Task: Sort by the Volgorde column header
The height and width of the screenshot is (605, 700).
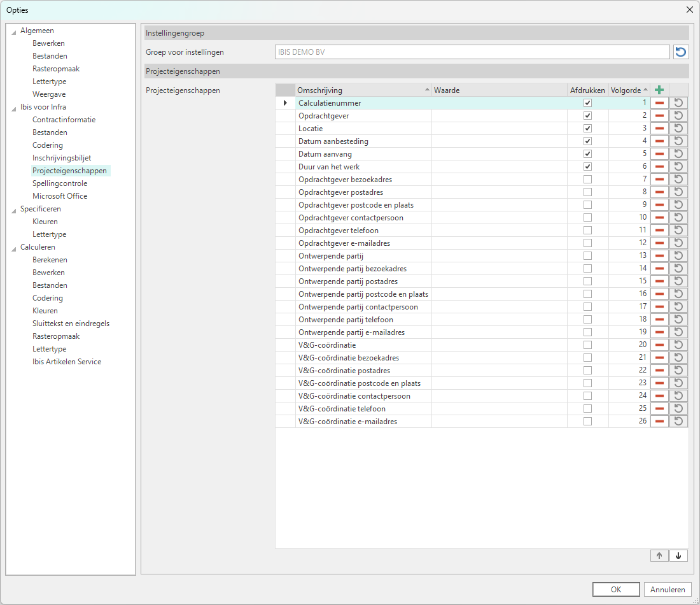Action: pos(626,90)
